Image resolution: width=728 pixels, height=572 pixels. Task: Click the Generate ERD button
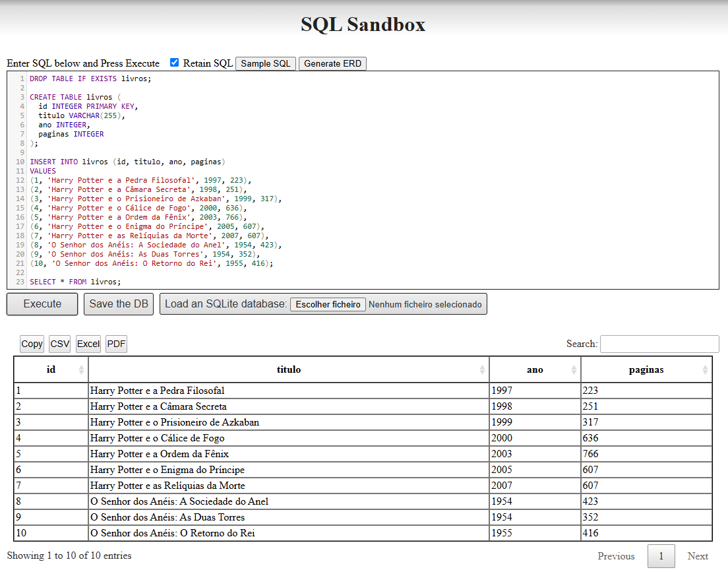332,63
